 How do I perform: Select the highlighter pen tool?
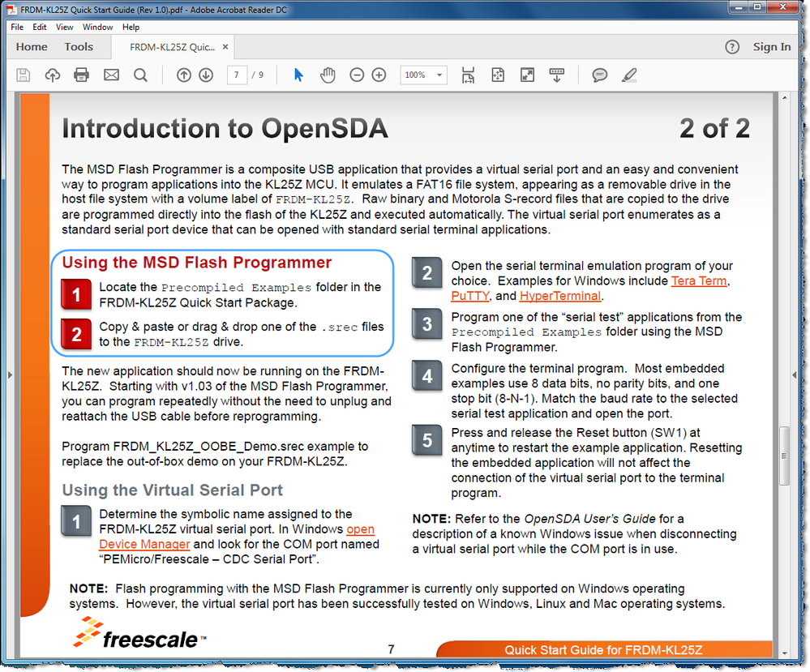[628, 75]
